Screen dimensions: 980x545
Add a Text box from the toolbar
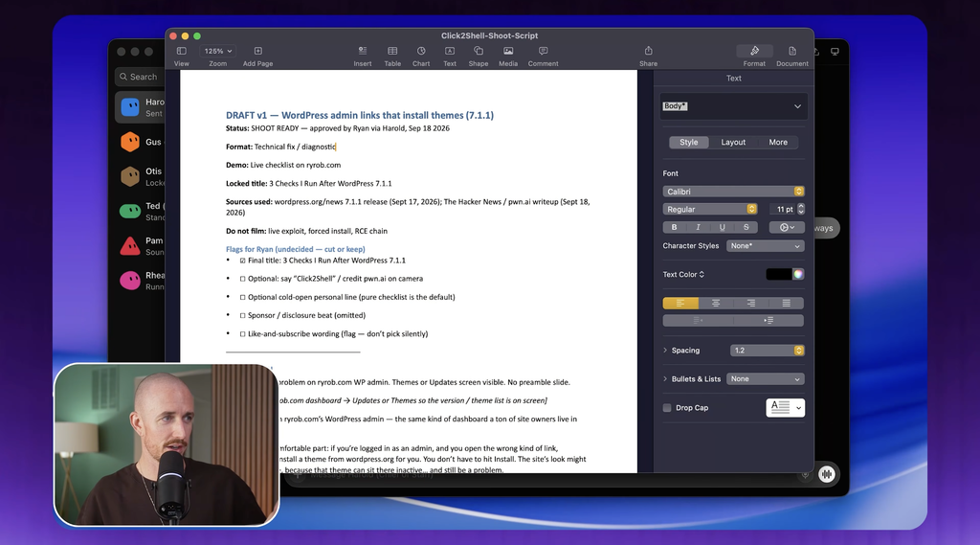450,51
